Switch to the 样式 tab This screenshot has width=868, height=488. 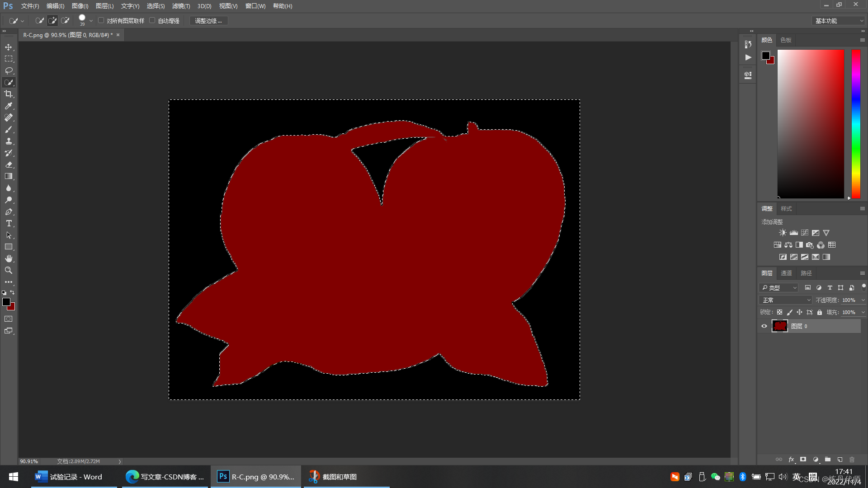pos(786,209)
